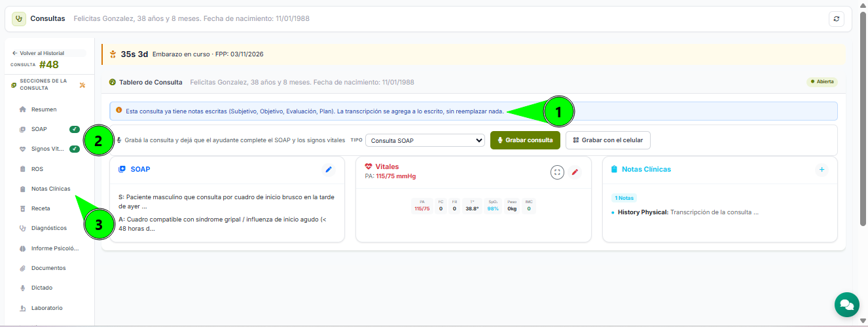Click the Grabar consulta button
This screenshot has height=327, width=868.
(x=525, y=140)
